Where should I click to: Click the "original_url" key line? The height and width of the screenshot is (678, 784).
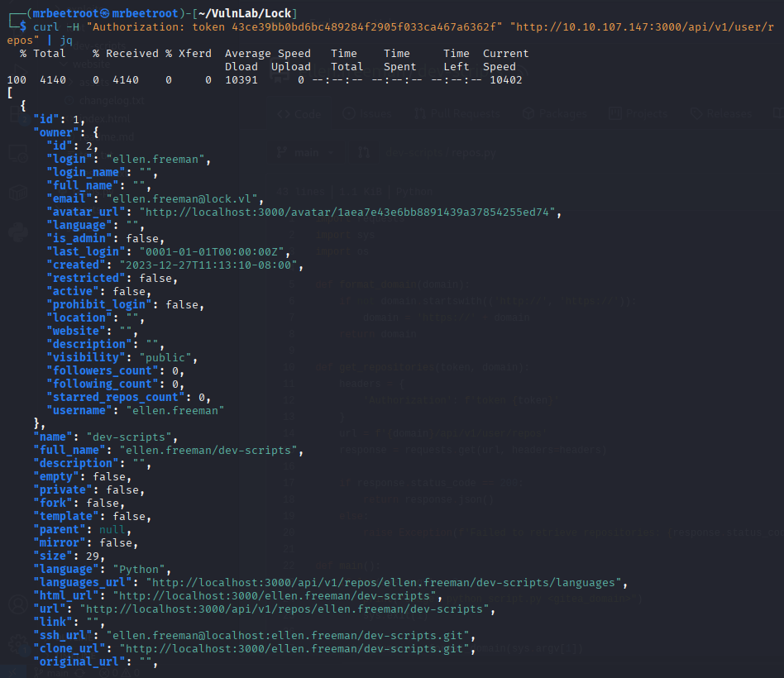point(95,662)
